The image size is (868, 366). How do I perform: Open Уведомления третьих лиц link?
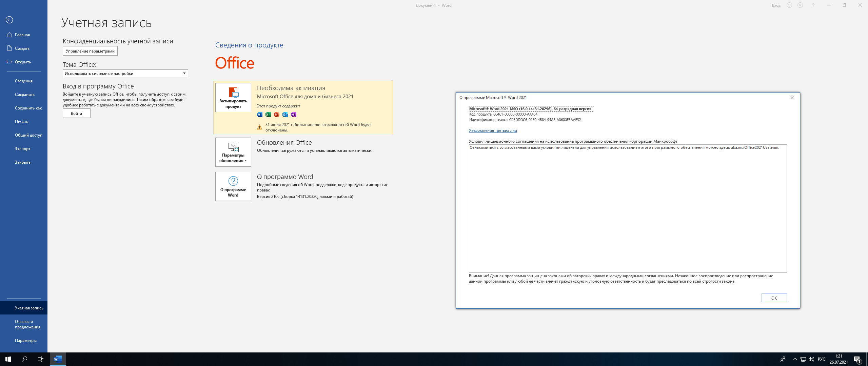493,130
